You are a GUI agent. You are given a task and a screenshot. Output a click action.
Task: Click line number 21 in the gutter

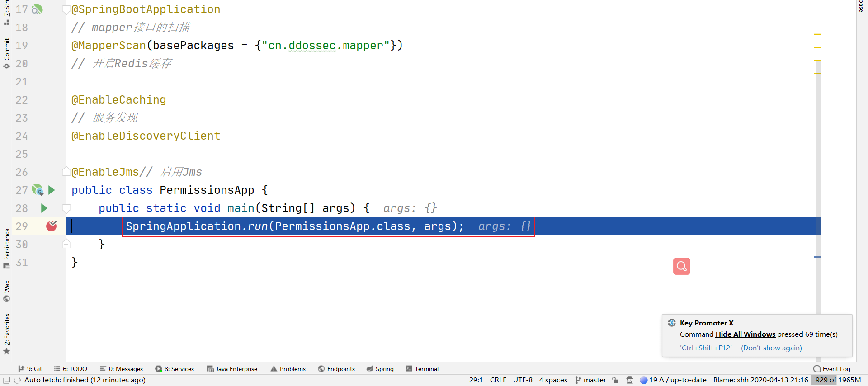22,82
